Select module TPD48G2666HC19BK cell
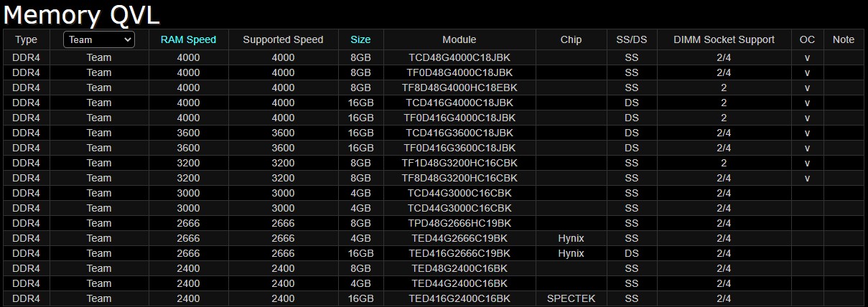The width and height of the screenshot is (868, 307). [x=459, y=223]
